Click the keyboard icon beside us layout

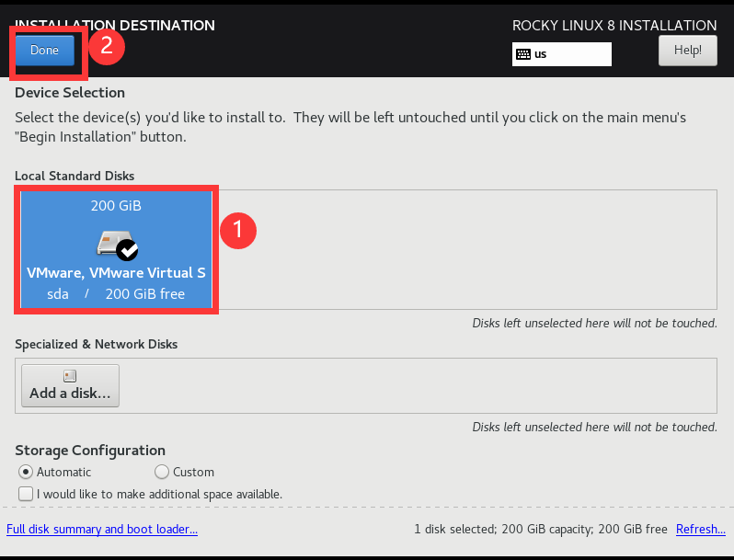(x=522, y=54)
